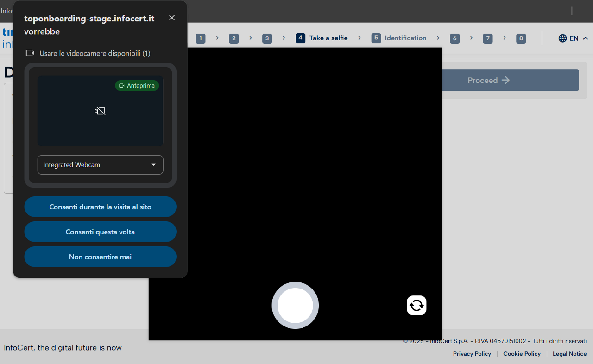Jump to step 8 in stepper

[x=521, y=38]
